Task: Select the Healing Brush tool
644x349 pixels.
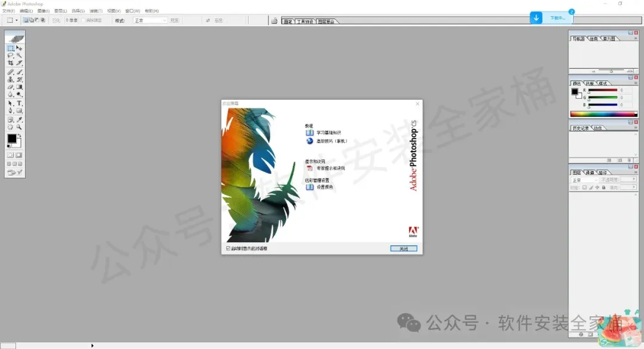Action: tap(11, 72)
